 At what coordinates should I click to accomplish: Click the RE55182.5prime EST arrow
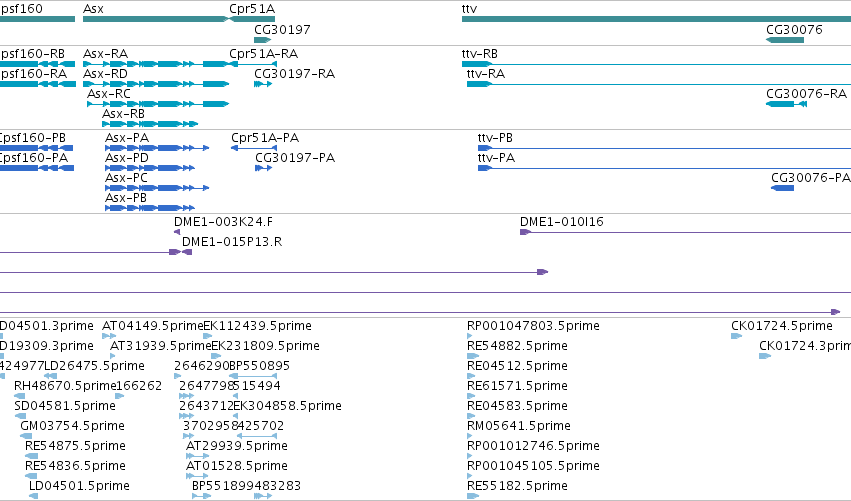tap(473, 496)
